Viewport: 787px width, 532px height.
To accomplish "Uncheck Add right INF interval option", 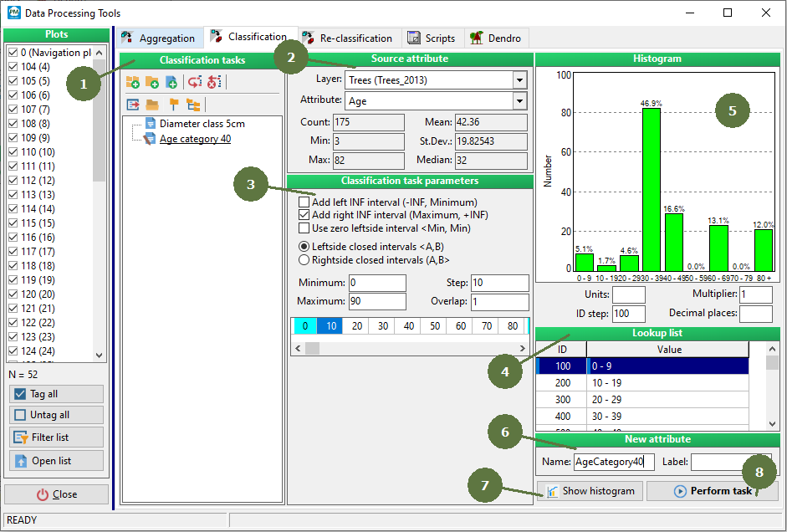I will 304,215.
